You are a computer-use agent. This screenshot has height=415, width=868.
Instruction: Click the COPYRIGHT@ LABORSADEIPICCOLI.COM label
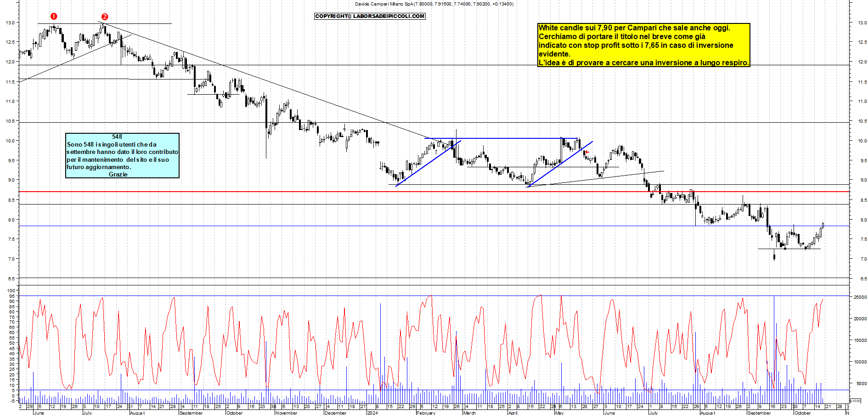(x=370, y=16)
